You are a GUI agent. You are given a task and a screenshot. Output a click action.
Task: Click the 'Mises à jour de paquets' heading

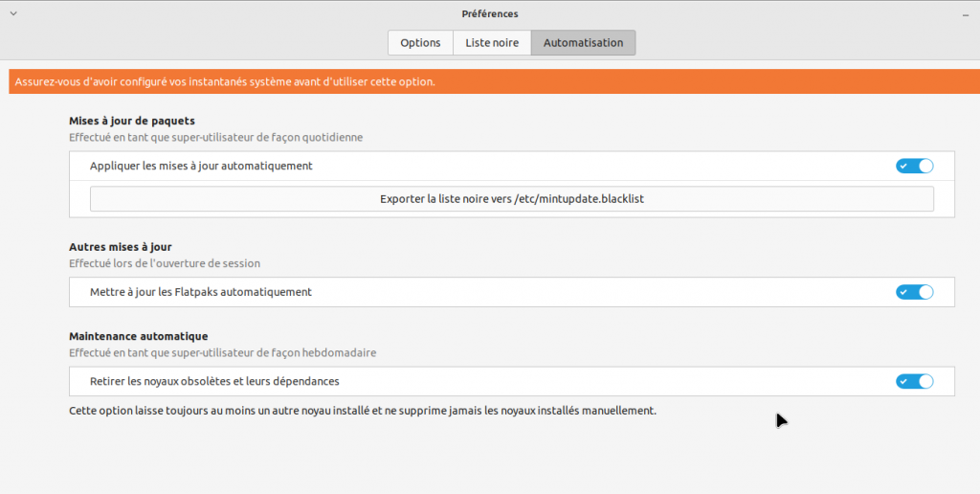point(132,121)
